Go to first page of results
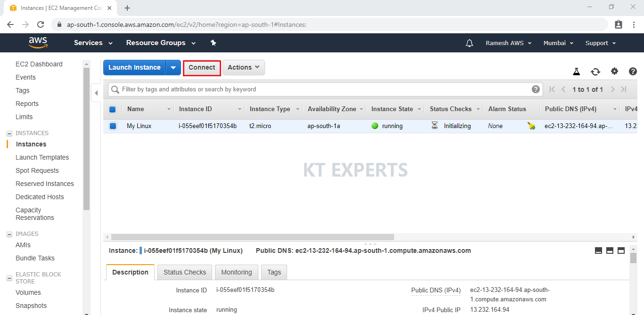Screen dimensions: 644x315 click(552, 89)
